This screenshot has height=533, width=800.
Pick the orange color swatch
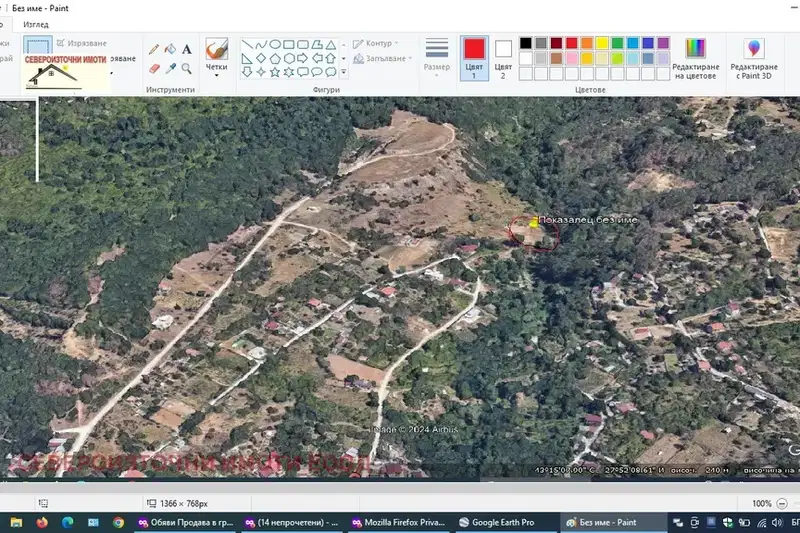(x=587, y=43)
